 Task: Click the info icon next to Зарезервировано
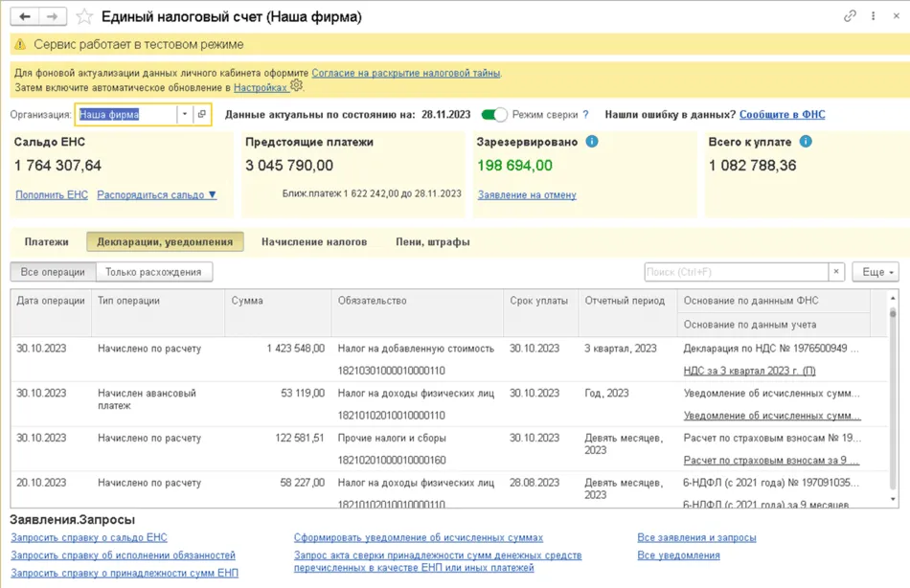point(592,142)
